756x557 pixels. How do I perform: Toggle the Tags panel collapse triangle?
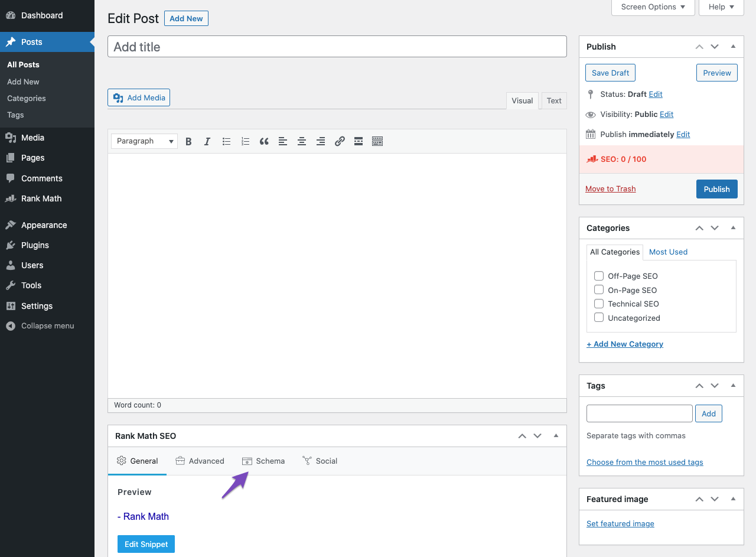click(733, 386)
